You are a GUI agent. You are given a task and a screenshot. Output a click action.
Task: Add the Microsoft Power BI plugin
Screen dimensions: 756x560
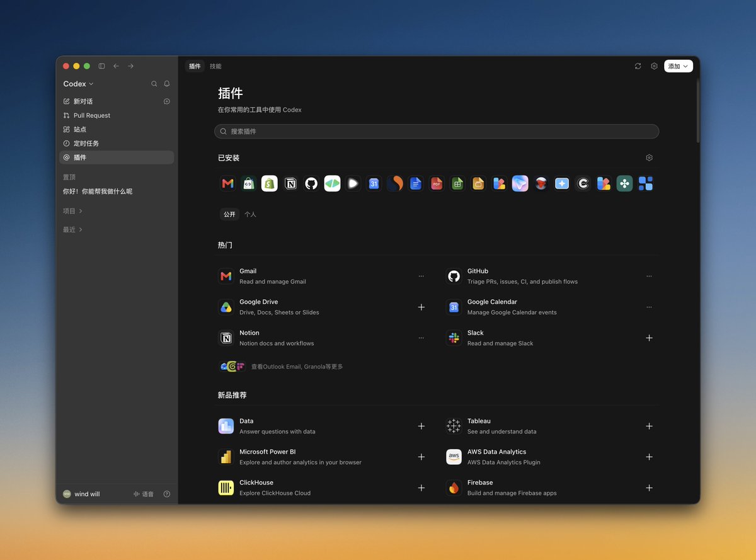[421, 457]
